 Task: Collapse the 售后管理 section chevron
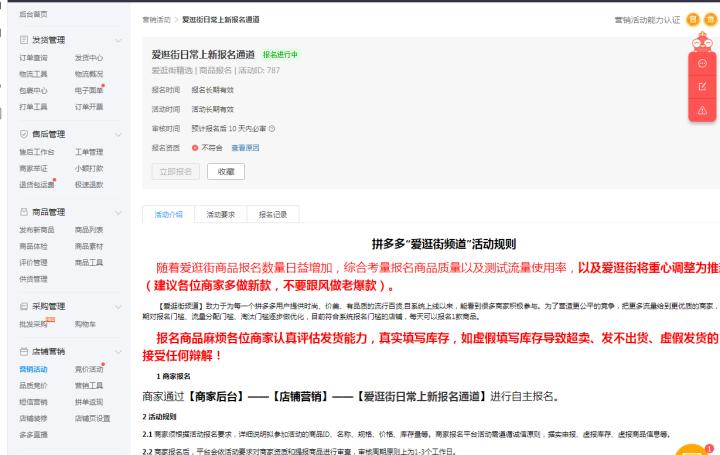[x=118, y=135]
